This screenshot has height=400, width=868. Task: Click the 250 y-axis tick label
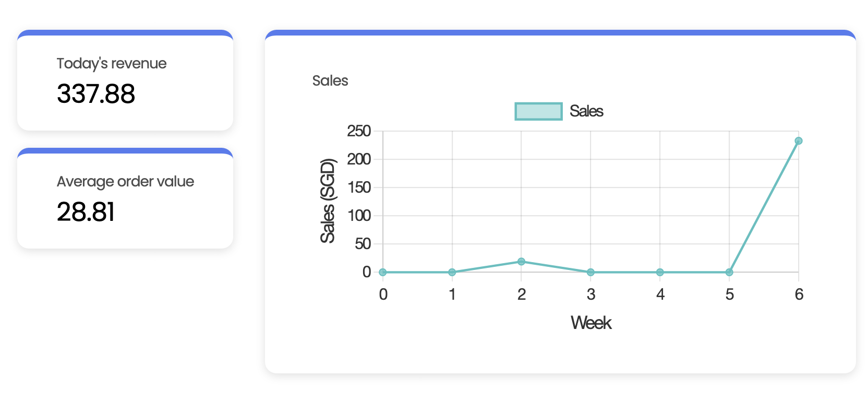[x=359, y=131]
